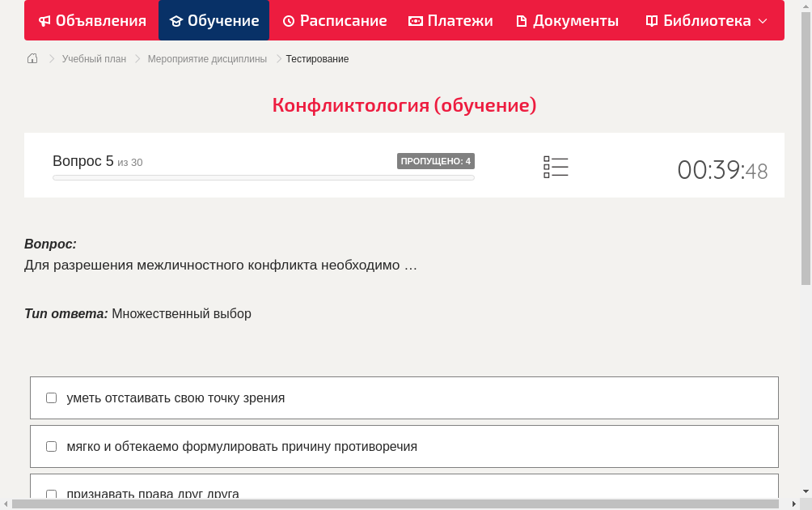Check the answer 'уметь отстаивать свою точку зрения'
This screenshot has width=812, height=510.
pyautogui.click(x=51, y=397)
